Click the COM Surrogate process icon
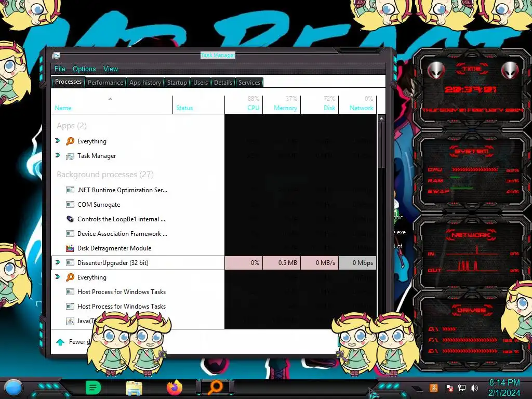532x399 pixels. click(70, 205)
